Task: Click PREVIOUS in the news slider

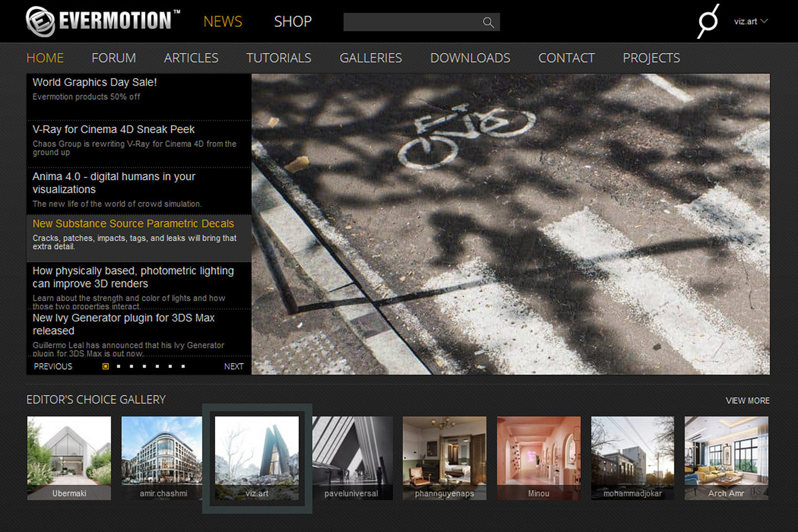Action: (x=53, y=366)
